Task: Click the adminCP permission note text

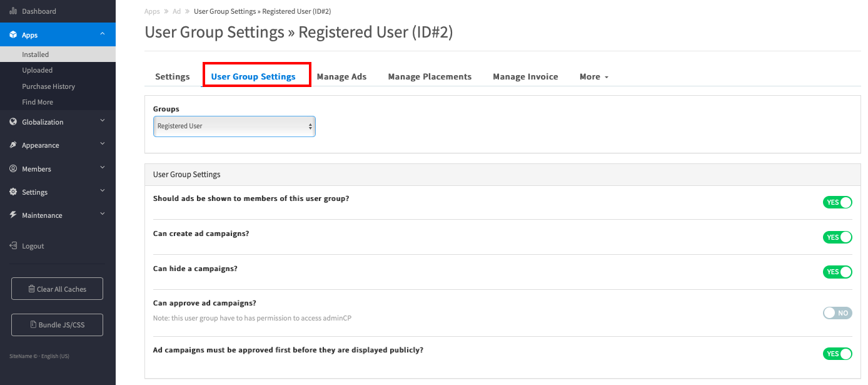Action: click(252, 318)
